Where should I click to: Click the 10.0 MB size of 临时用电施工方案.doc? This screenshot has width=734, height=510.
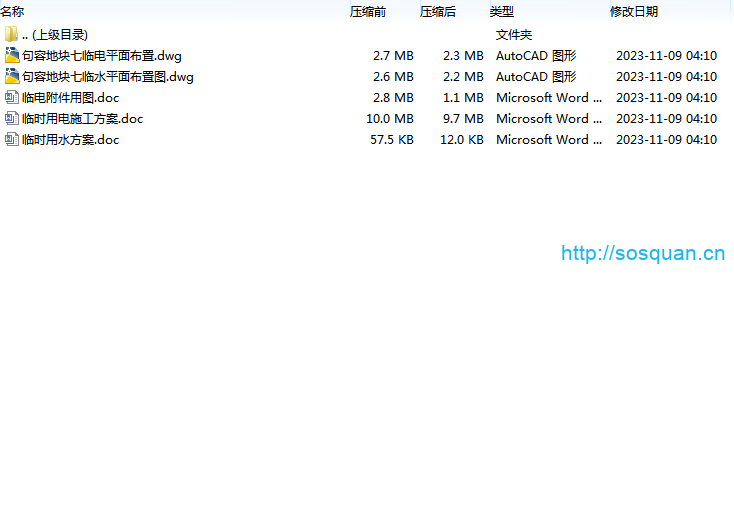(x=390, y=119)
